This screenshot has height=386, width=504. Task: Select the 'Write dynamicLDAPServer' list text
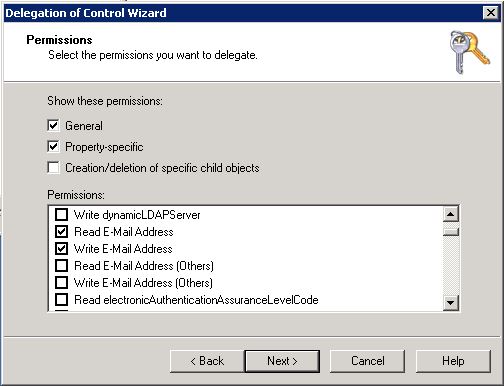pos(137,215)
